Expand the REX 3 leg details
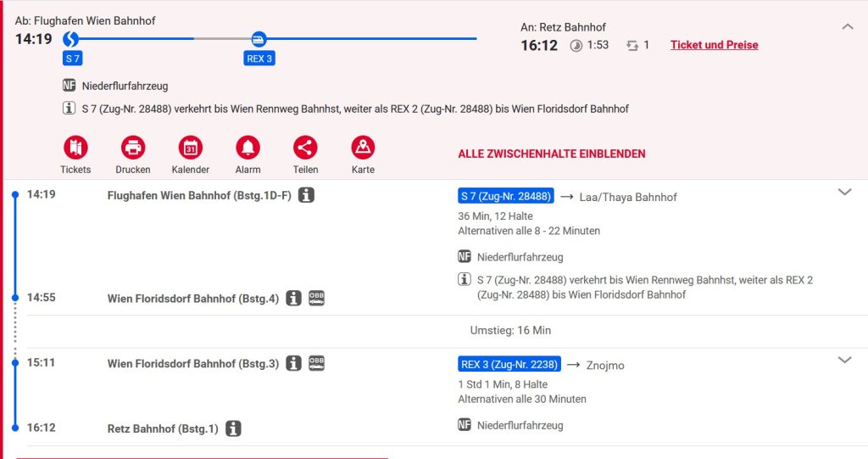Image resolution: width=868 pixels, height=459 pixels. point(844,361)
